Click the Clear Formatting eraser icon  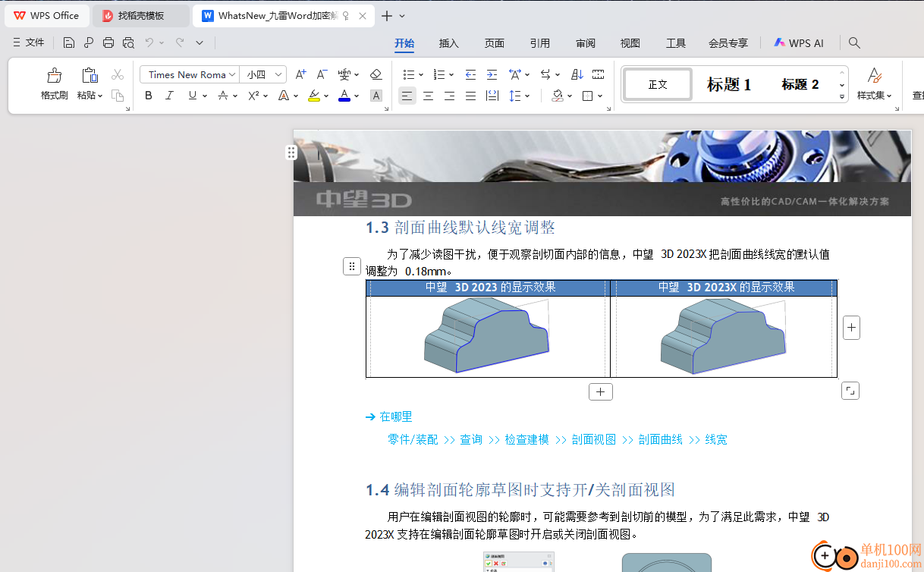pyautogui.click(x=376, y=74)
